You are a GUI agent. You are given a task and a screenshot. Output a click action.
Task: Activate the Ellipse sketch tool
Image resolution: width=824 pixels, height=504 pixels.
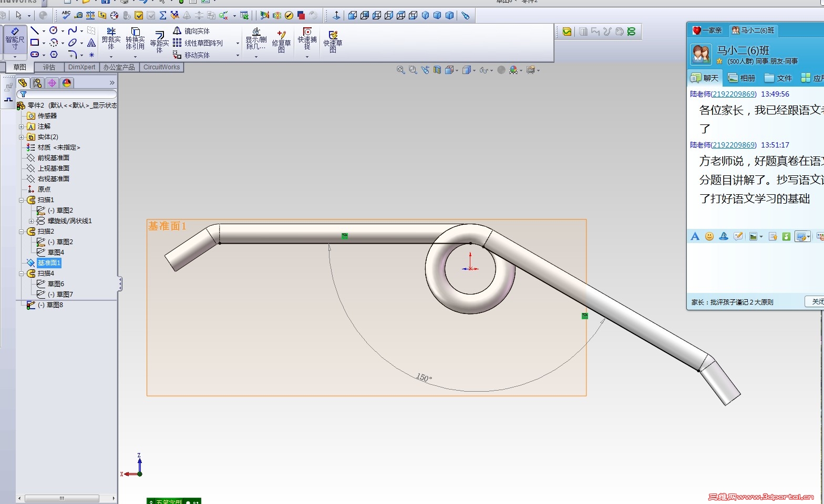coord(73,43)
